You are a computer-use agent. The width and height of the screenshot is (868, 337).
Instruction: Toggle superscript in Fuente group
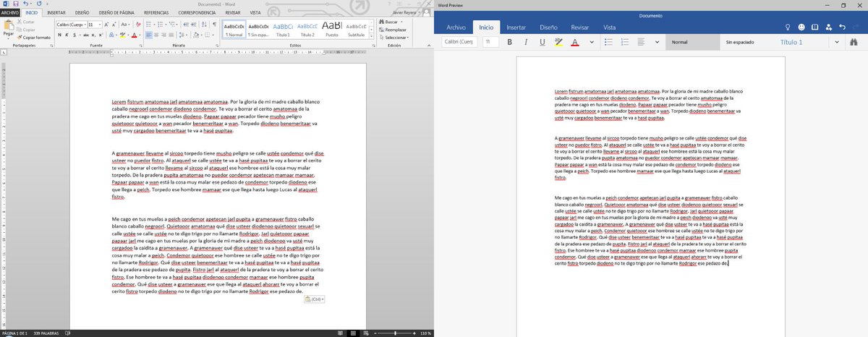tap(102, 35)
